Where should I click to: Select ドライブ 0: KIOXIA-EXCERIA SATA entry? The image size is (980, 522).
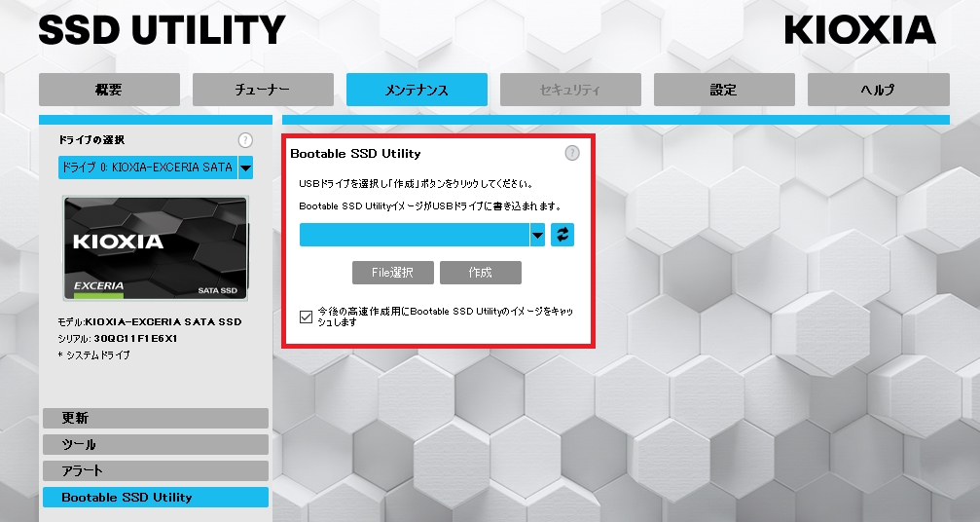[148, 168]
